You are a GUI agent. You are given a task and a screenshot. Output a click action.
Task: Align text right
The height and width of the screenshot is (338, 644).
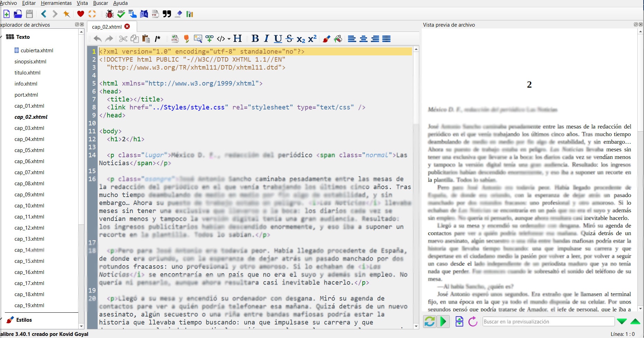(375, 39)
